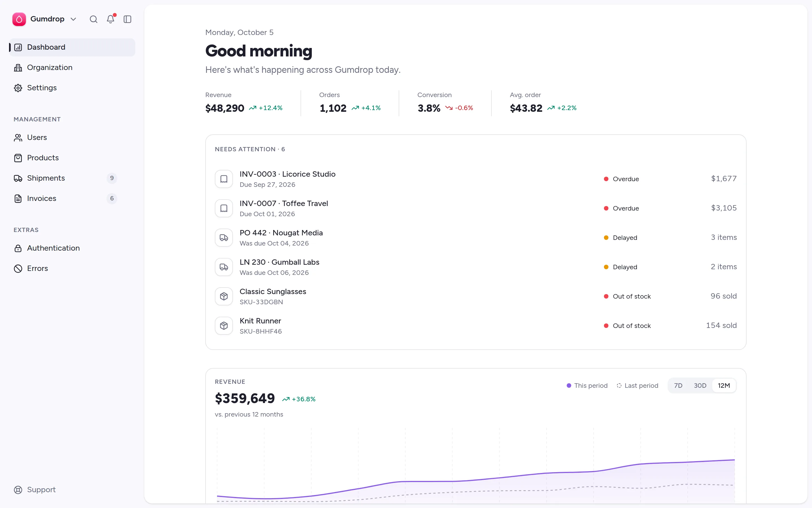Open Authentication under Extras

click(72, 248)
